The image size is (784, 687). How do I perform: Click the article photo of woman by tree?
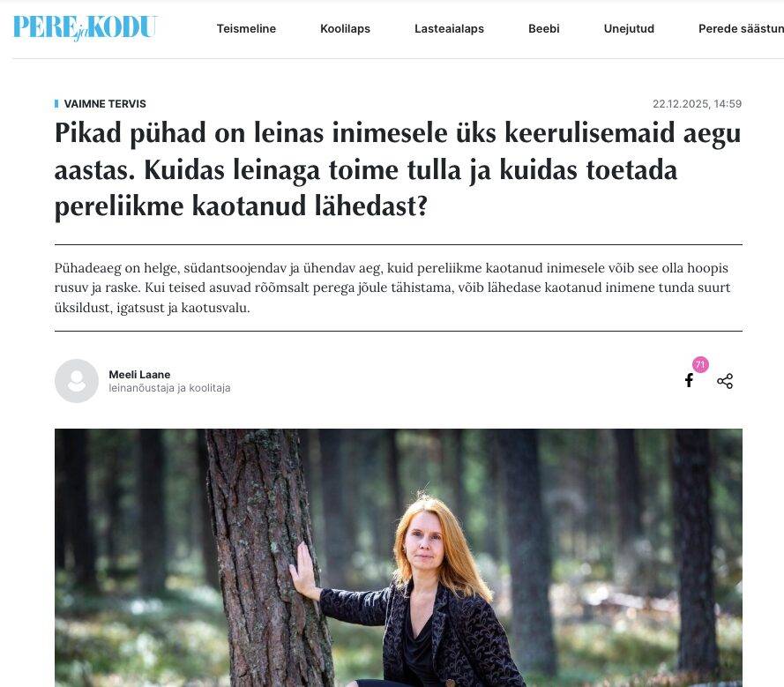pyautogui.click(x=399, y=557)
